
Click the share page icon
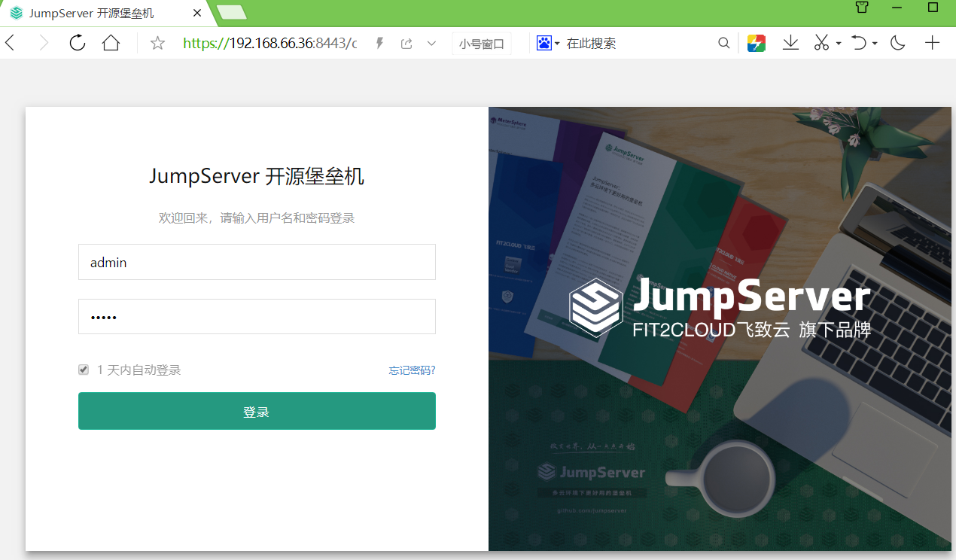406,44
